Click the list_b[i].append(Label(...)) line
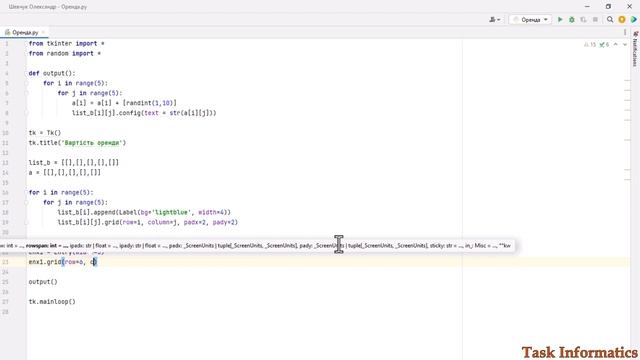640x360 pixels. click(144, 212)
